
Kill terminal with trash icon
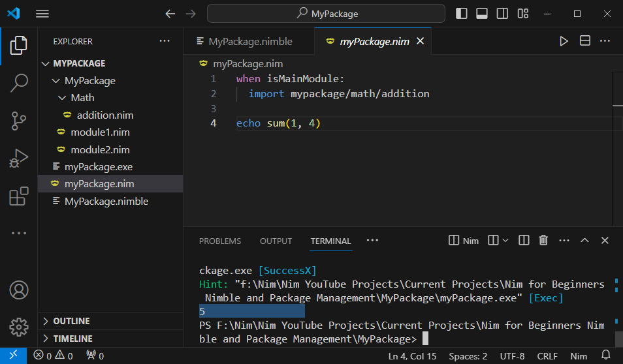click(x=543, y=241)
